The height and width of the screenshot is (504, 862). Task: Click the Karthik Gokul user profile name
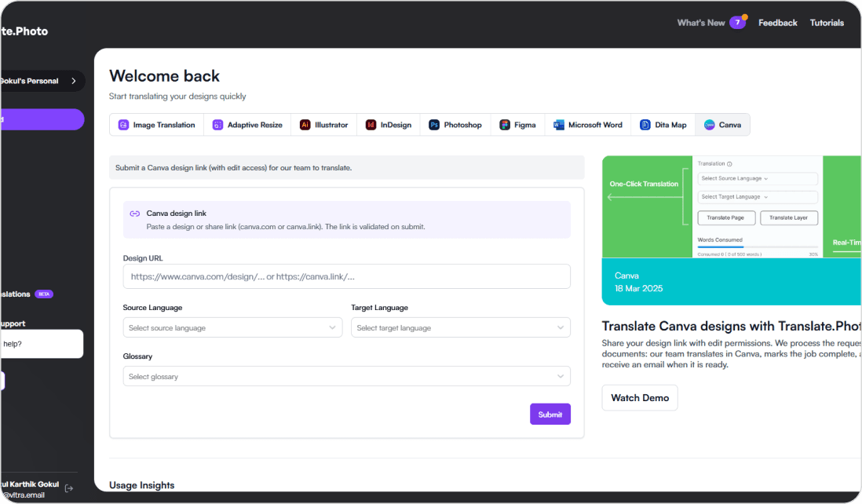31,484
